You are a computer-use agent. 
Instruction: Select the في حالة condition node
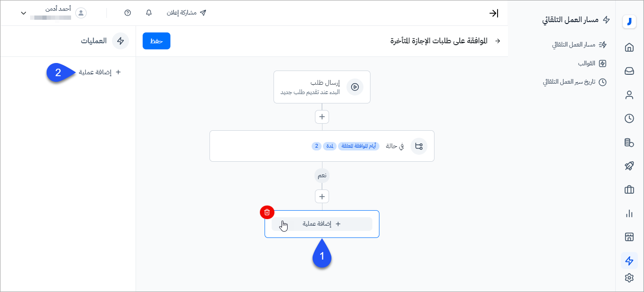pos(322,146)
